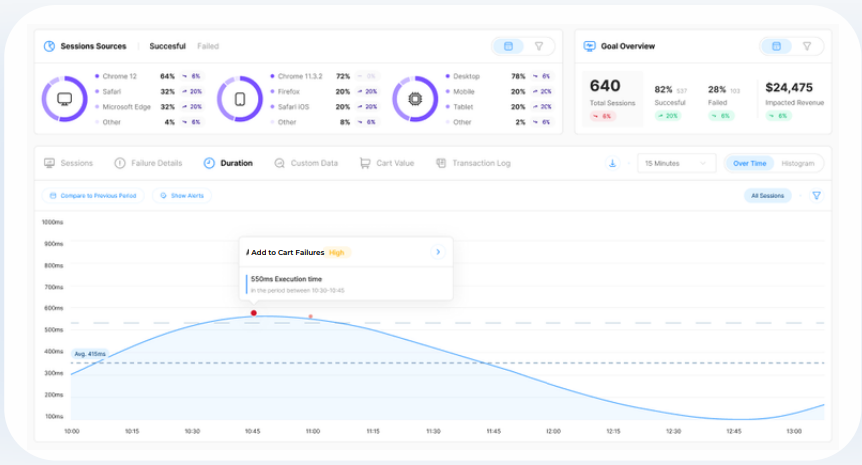Open Add to Cart Failures details arrow
The image size is (862, 465).
[x=438, y=252]
